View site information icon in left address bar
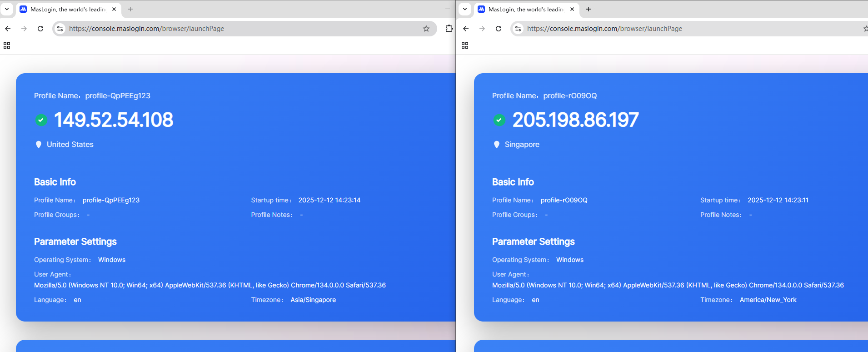This screenshot has width=868, height=352. click(60, 29)
